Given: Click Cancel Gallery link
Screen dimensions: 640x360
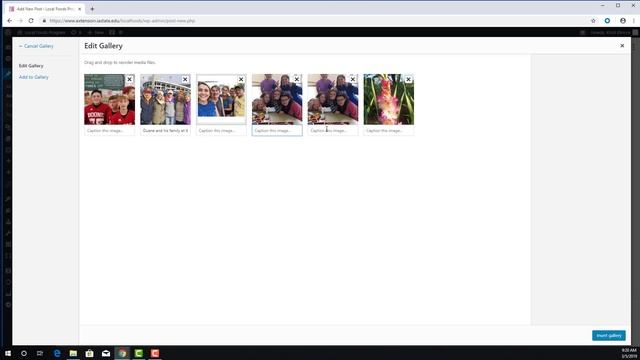Looking at the screenshot, I should (36, 46).
